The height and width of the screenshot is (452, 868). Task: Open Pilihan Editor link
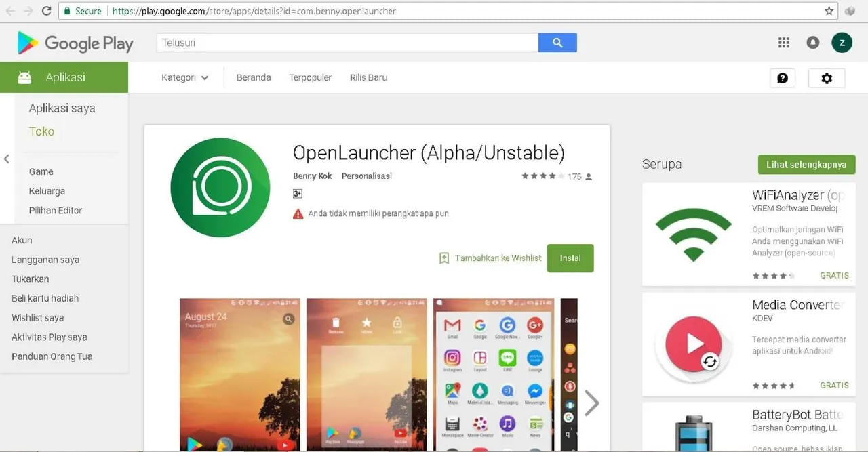coord(56,210)
